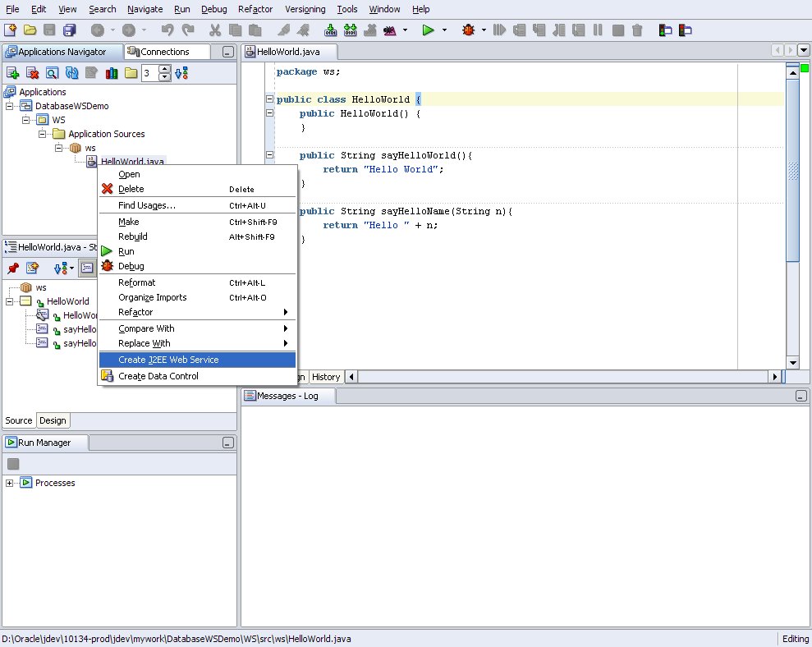This screenshot has height=647, width=812.
Task: Select the Run Manager tab
Action: pos(44,443)
